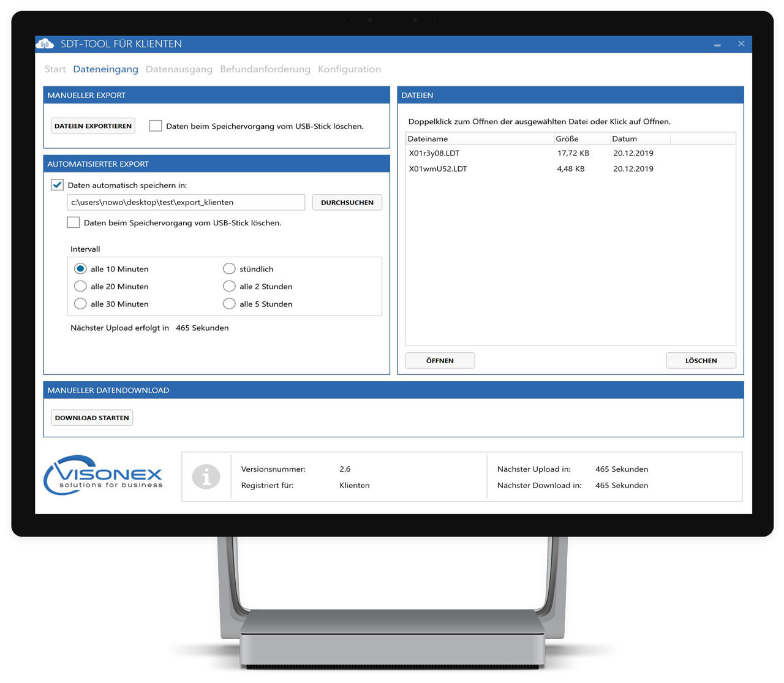Image resolution: width=784 pixels, height=683 pixels.
Task: Return to the Start page
Action: (55, 69)
